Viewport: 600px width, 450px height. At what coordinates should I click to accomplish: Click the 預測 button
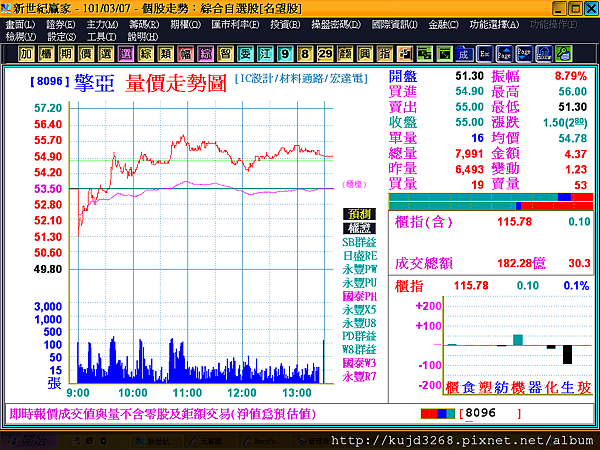359,214
